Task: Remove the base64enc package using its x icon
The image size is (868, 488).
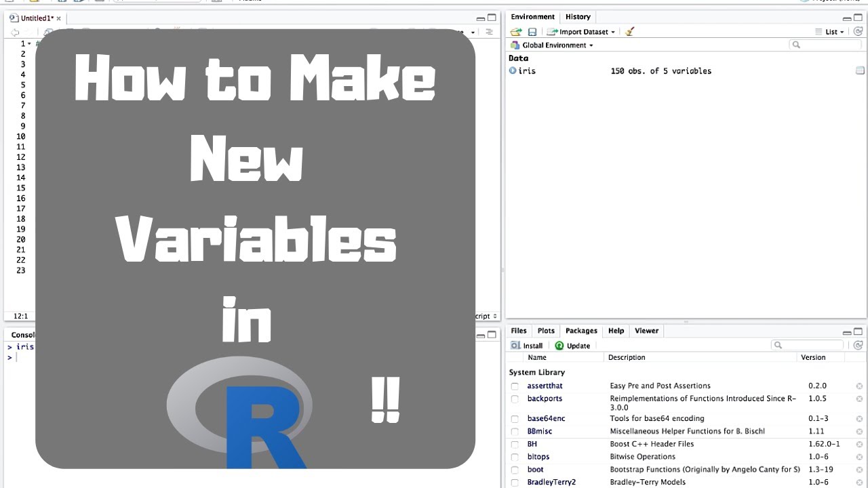Action: click(x=859, y=419)
